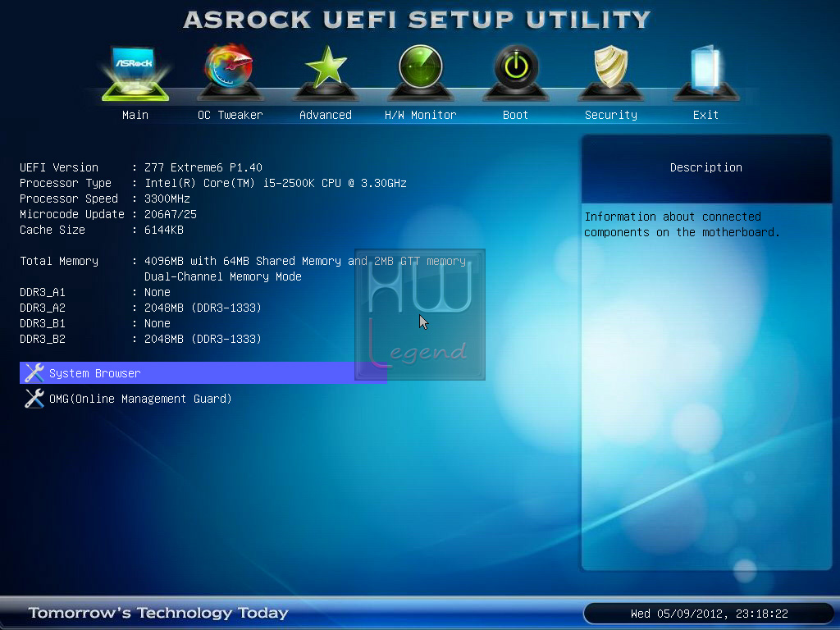Image resolution: width=840 pixels, height=630 pixels.
Task: Click the date and time display
Action: point(710,614)
